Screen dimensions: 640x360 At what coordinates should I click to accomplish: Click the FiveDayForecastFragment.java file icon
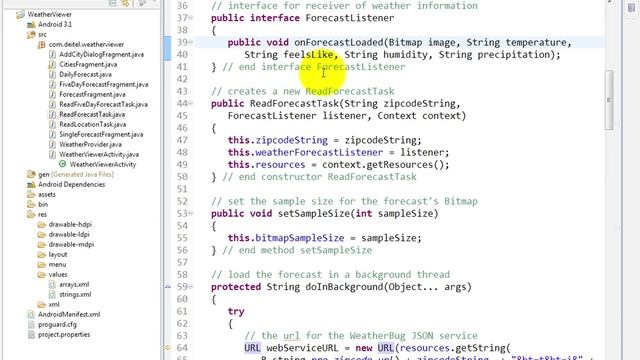[x=52, y=84]
